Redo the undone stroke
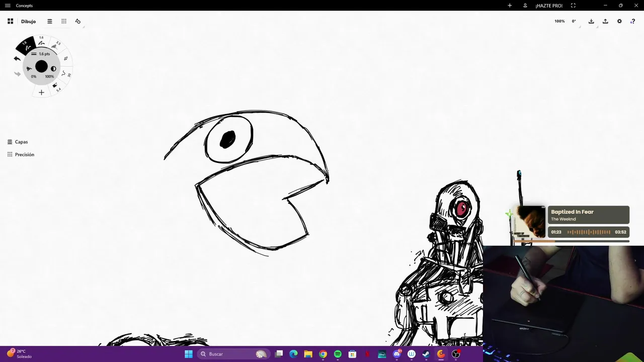Screen dimensions: 644x362 pyautogui.click(x=18, y=74)
